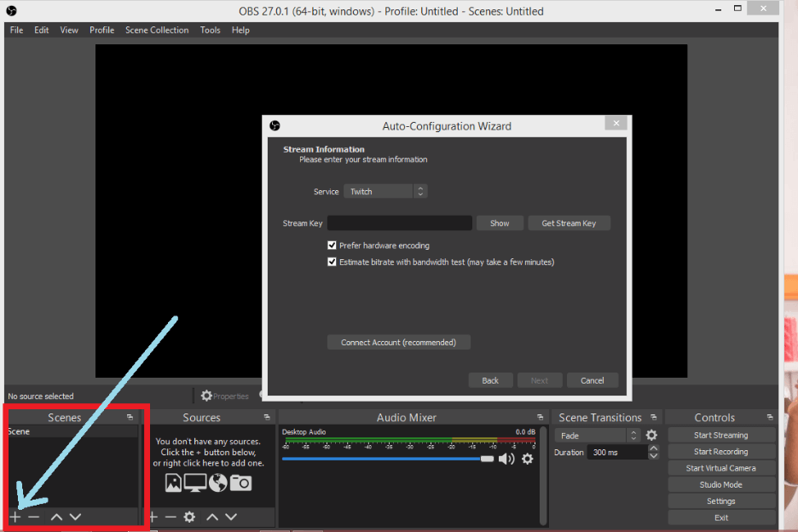Open the Tools menu
The image size is (798, 532).
click(211, 30)
